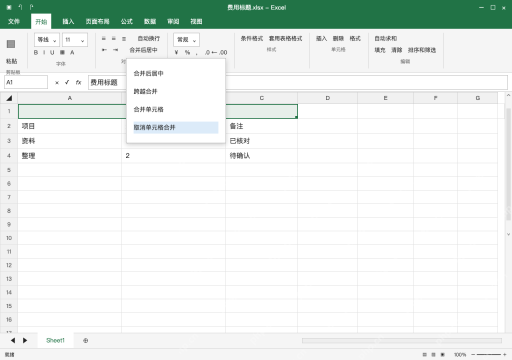Open 套用表格格式 table styles menu

(x=286, y=39)
